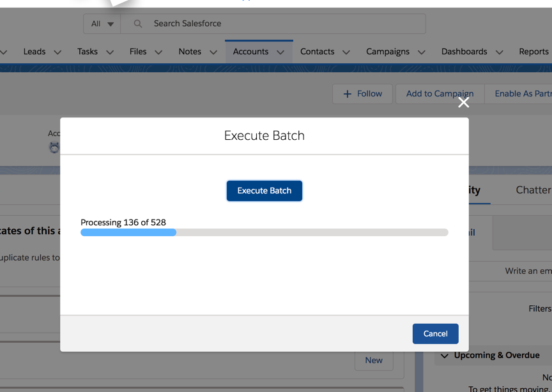552x392 pixels.
Task: Click the batch processing progress bar
Action: click(264, 232)
